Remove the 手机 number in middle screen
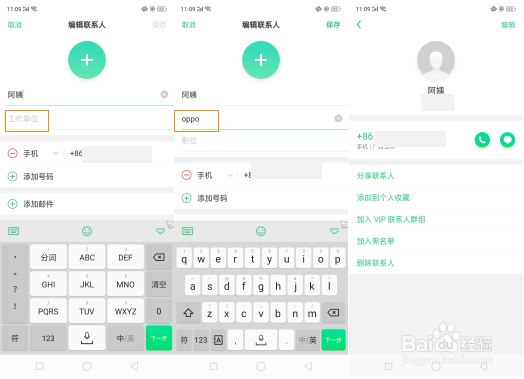 click(x=186, y=175)
